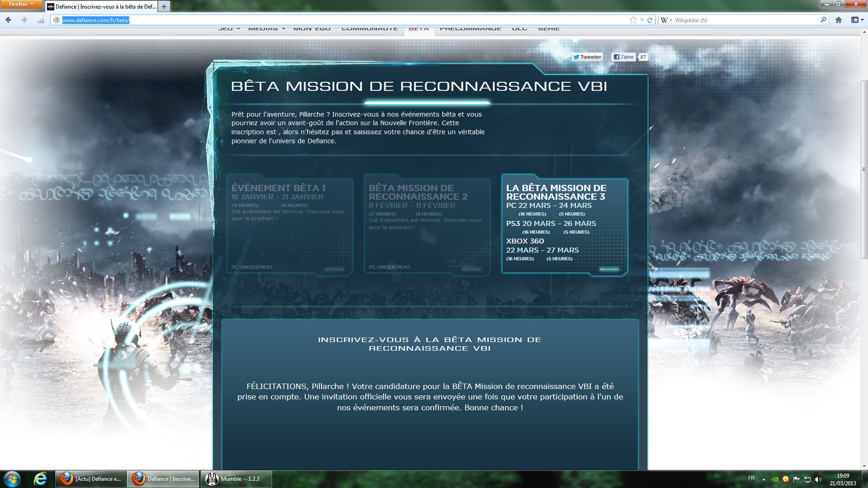The width and height of the screenshot is (868, 488).
Task: Like the page with the Facebook J'aime button
Action: point(624,57)
